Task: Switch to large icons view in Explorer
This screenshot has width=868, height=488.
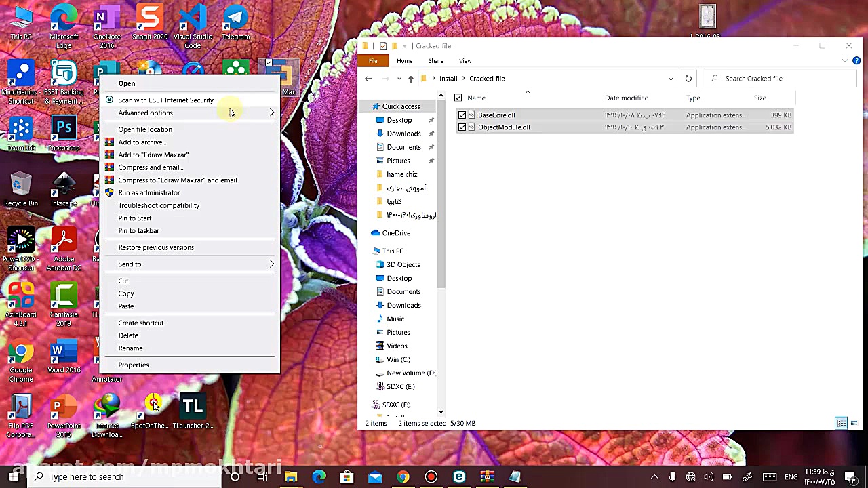Action: pos(853,423)
